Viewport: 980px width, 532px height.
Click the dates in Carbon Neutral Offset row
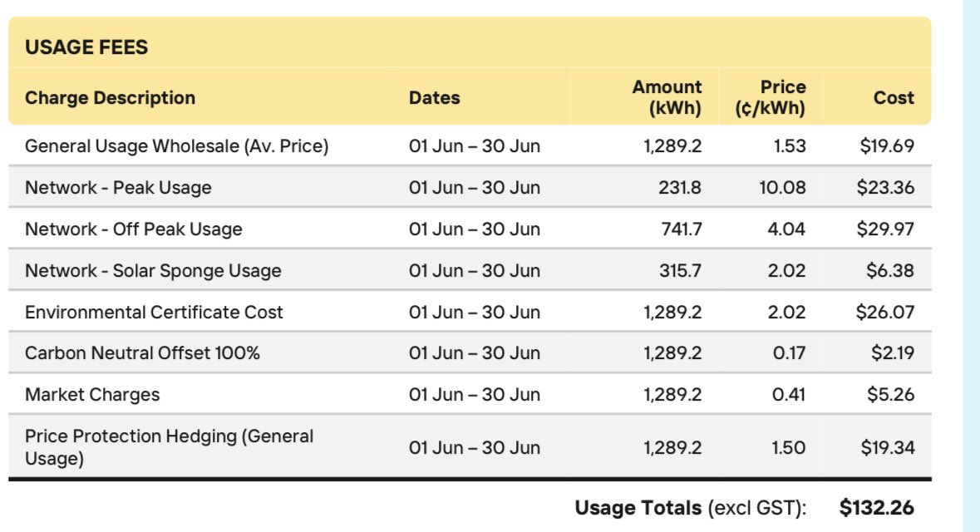475,353
